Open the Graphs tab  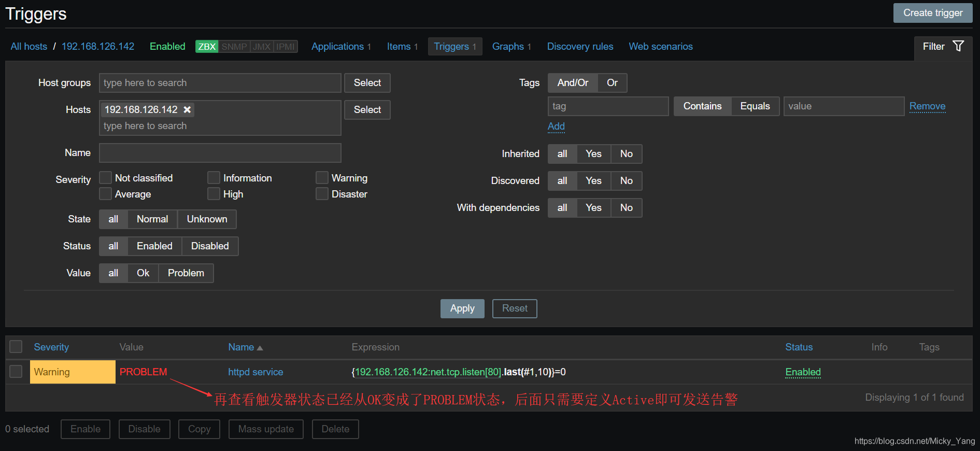click(x=508, y=46)
